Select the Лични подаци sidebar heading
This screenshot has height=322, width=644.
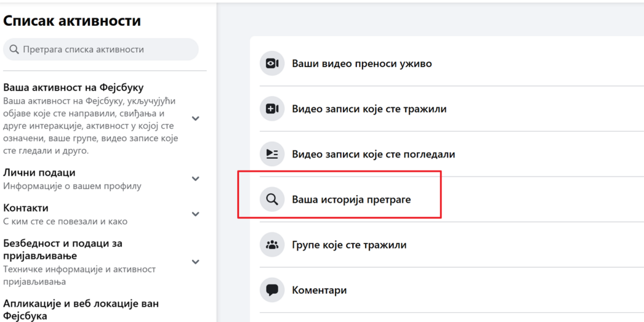39,173
